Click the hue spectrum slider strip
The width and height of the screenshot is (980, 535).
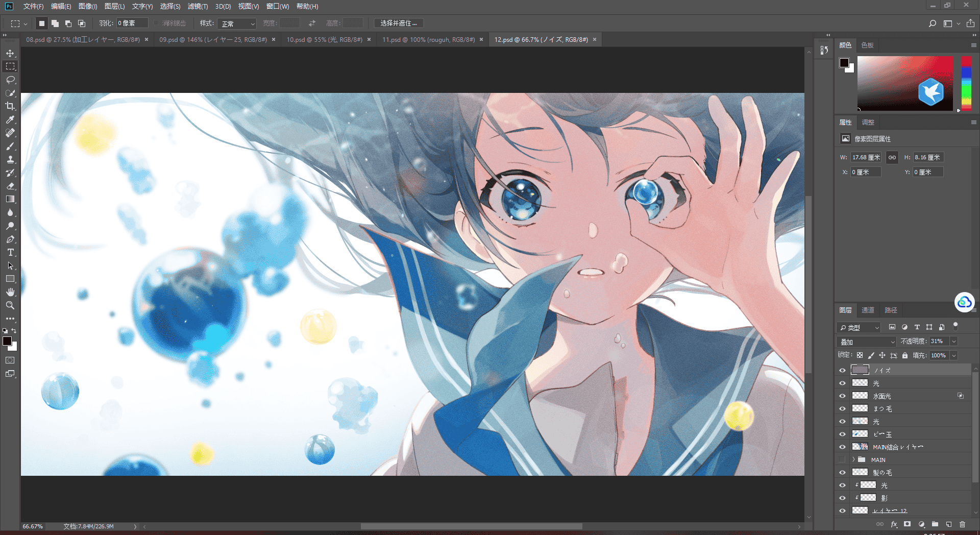(x=966, y=83)
